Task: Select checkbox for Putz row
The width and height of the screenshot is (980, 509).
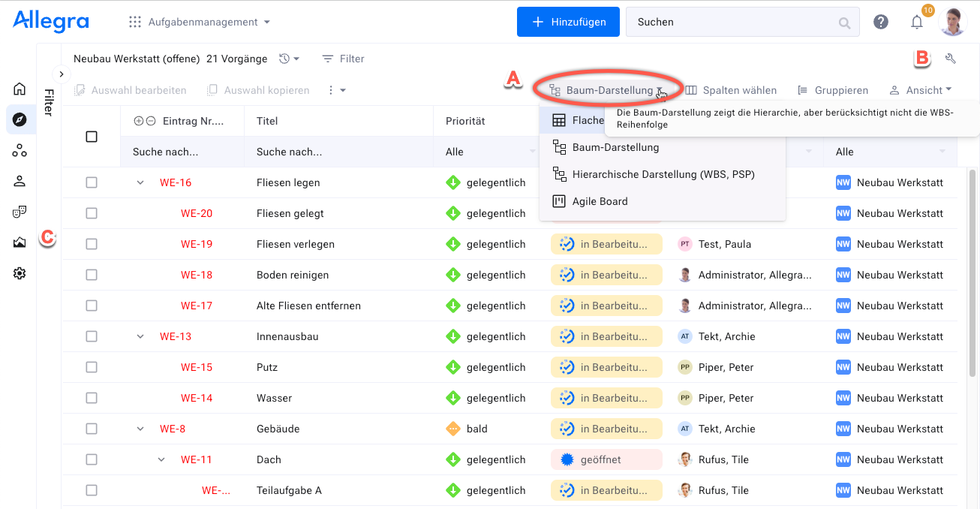Action: (92, 367)
